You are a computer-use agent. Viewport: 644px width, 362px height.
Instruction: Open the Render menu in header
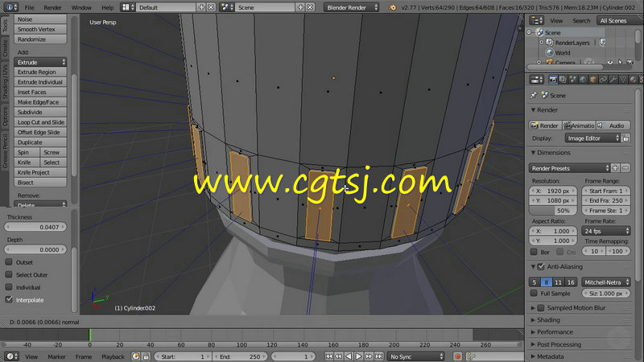click(52, 7)
